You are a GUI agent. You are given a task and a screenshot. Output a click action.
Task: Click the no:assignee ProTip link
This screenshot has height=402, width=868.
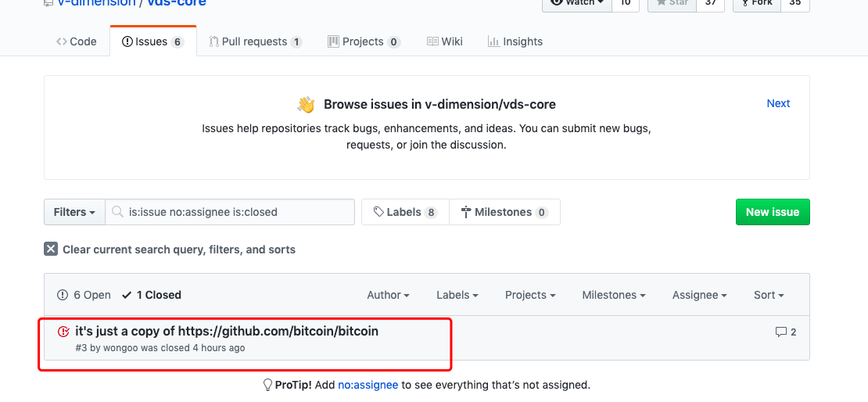coord(368,385)
